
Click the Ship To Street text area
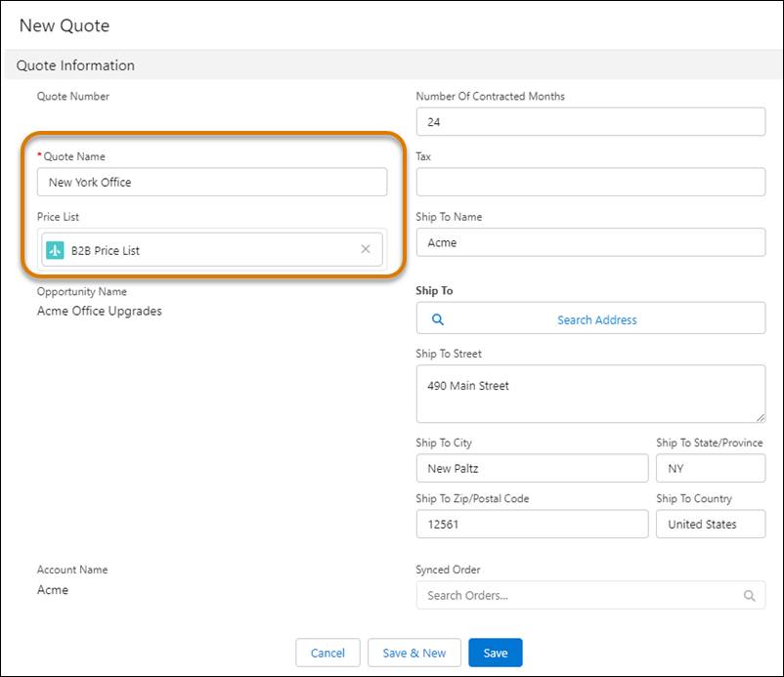pos(589,391)
